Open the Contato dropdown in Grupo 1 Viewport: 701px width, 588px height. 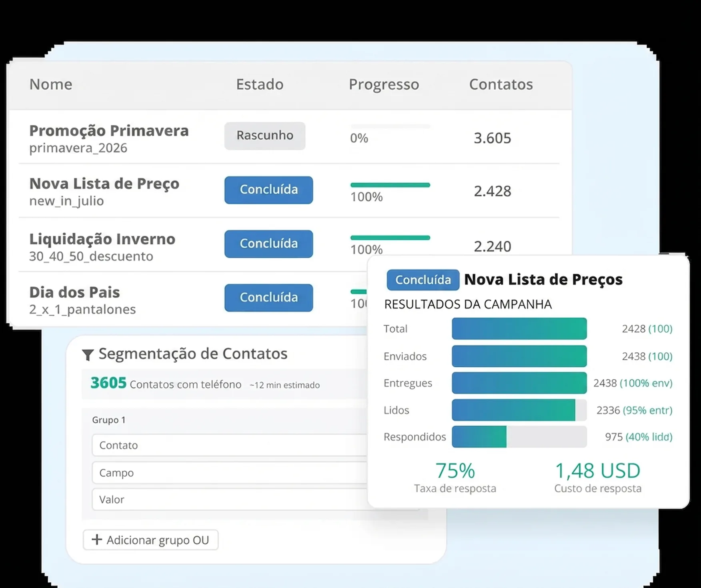[229, 445]
